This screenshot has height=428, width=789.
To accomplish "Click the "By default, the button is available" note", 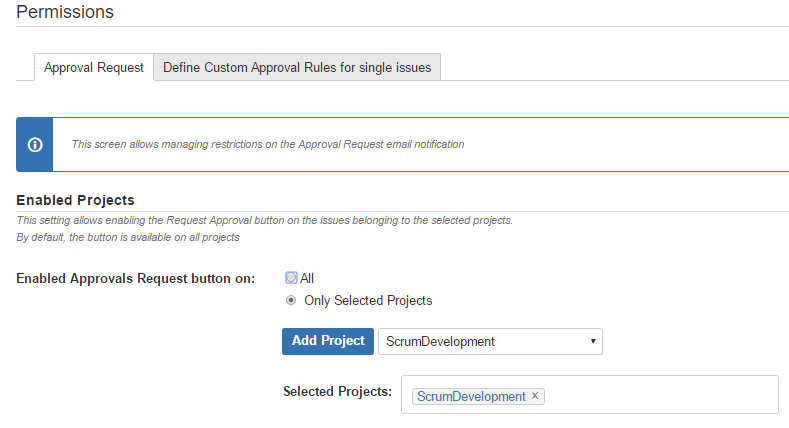I will (x=127, y=238).
